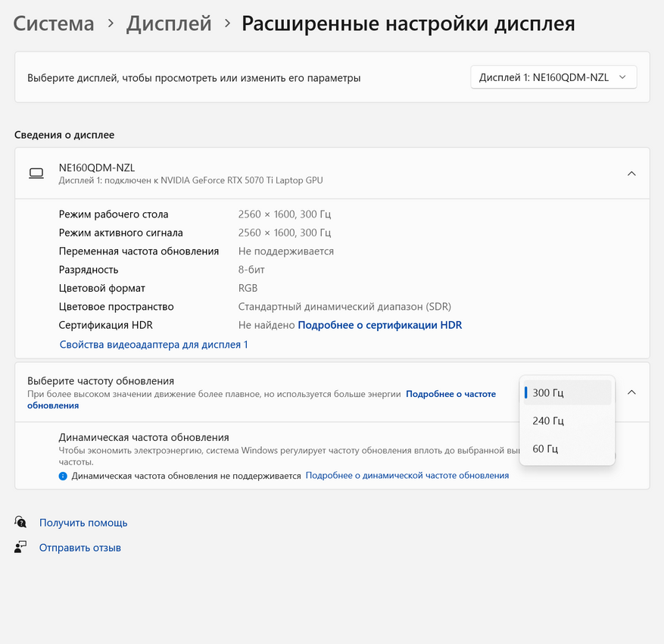The height and width of the screenshot is (644, 664).
Task: Click value 2560 × 1600, 300 Гц of Режим рабочего стола
Action: [285, 214]
